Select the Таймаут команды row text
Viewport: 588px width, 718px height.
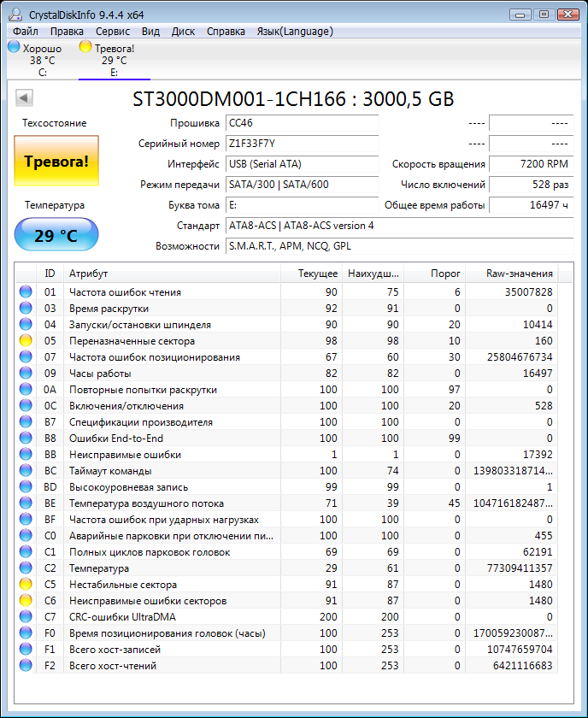point(110,471)
